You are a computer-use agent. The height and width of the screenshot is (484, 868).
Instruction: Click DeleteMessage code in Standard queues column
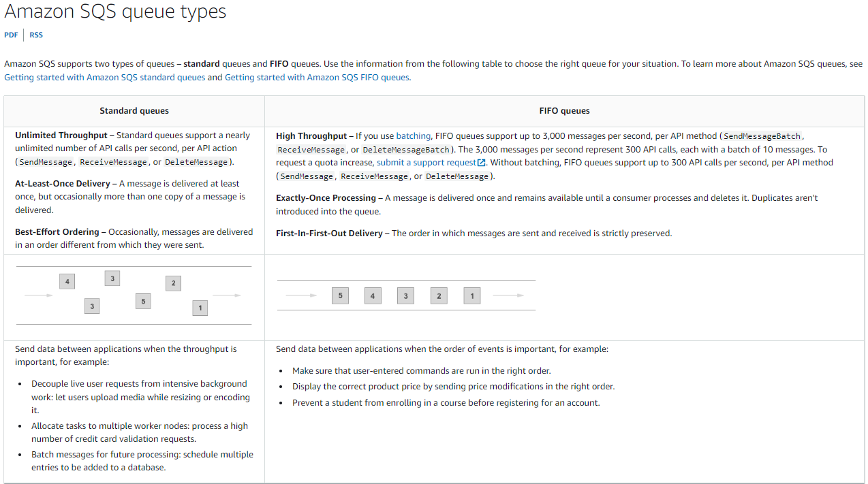(196, 162)
